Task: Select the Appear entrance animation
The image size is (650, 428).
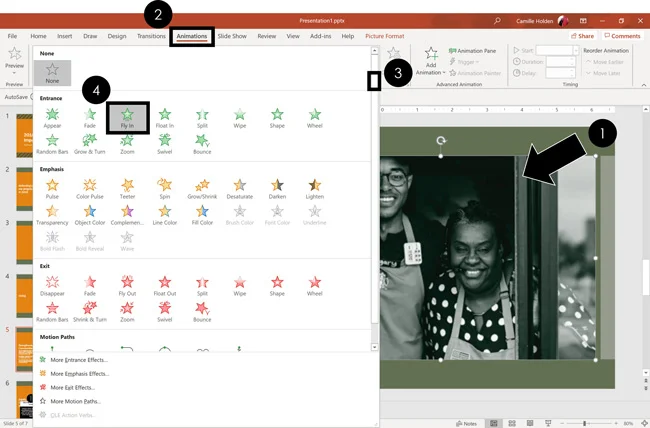Action: [x=52, y=118]
